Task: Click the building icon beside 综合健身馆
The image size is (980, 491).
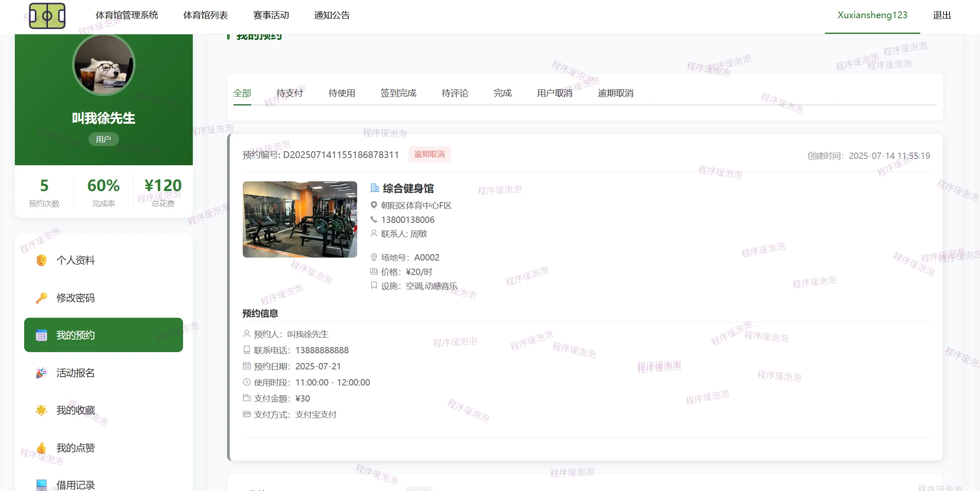Action: pyautogui.click(x=375, y=188)
